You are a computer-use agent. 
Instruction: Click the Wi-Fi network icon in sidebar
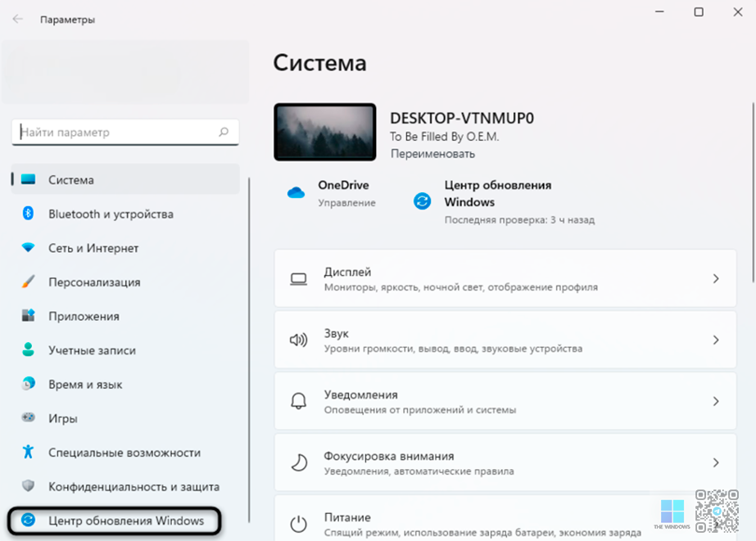[x=28, y=248]
